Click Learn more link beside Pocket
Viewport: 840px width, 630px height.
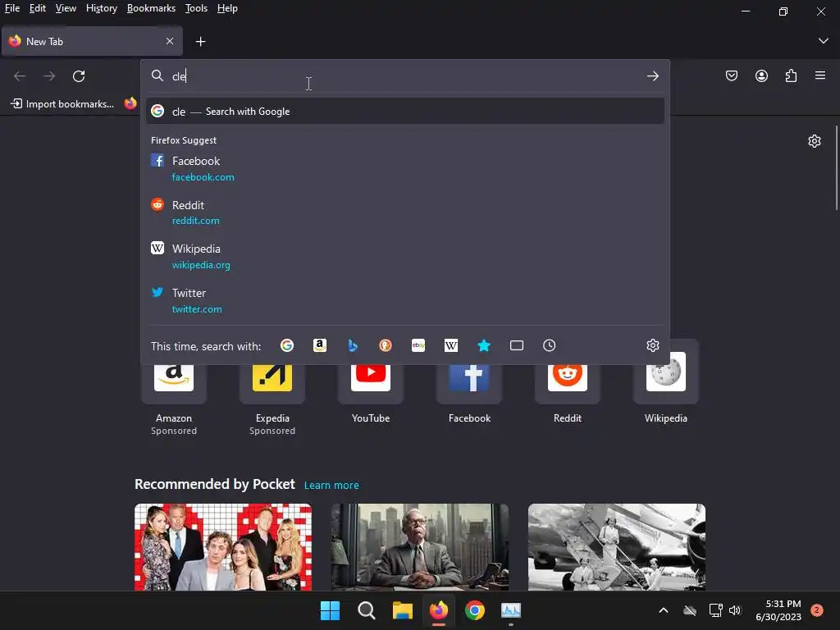click(x=331, y=486)
